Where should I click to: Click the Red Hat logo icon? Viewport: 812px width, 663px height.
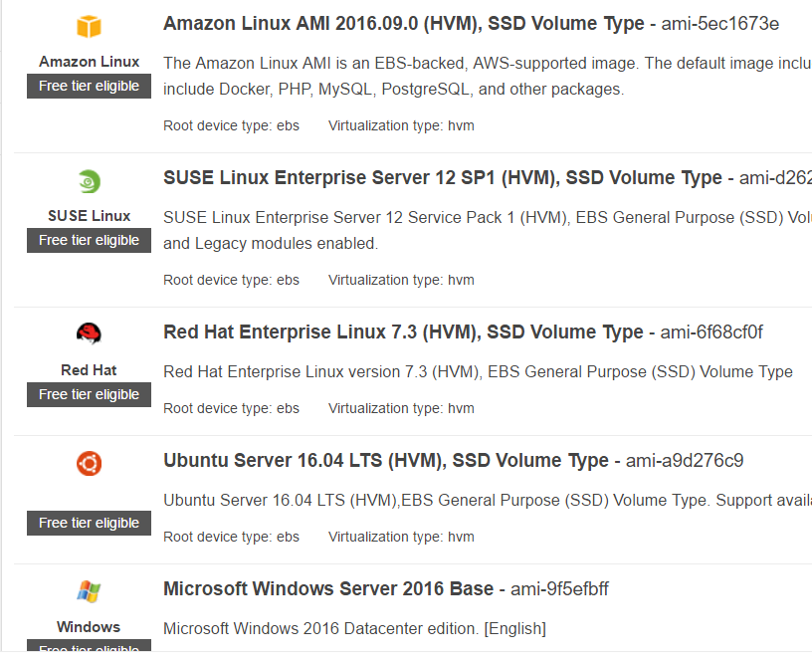click(x=90, y=333)
